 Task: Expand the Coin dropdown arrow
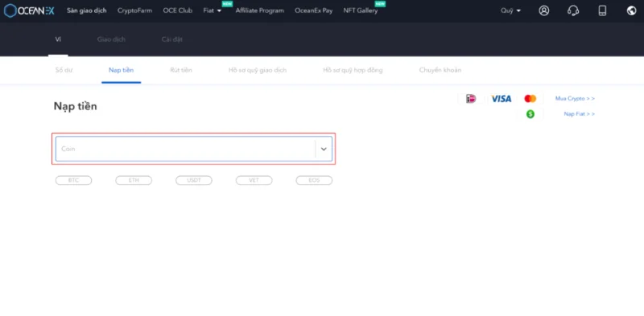324,149
